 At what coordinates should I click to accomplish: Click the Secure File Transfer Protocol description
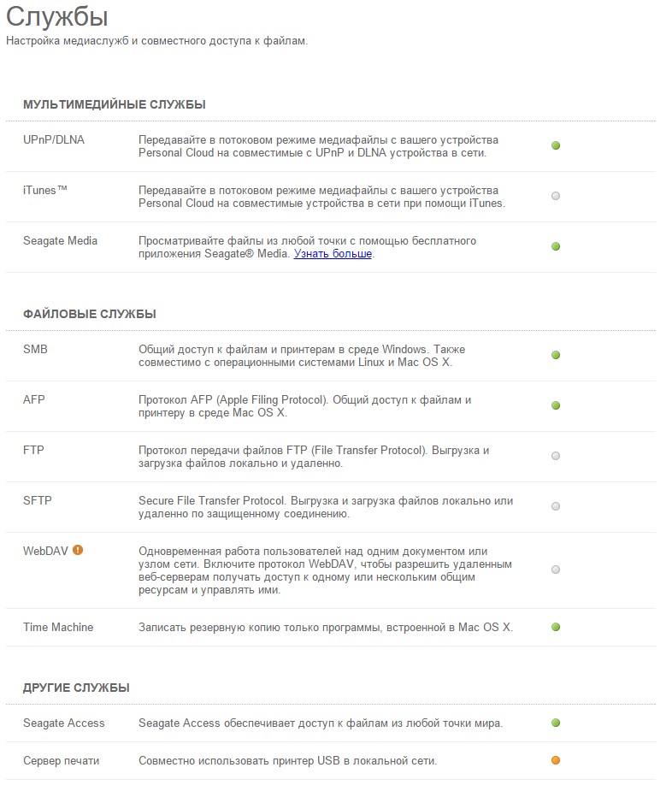point(326,507)
